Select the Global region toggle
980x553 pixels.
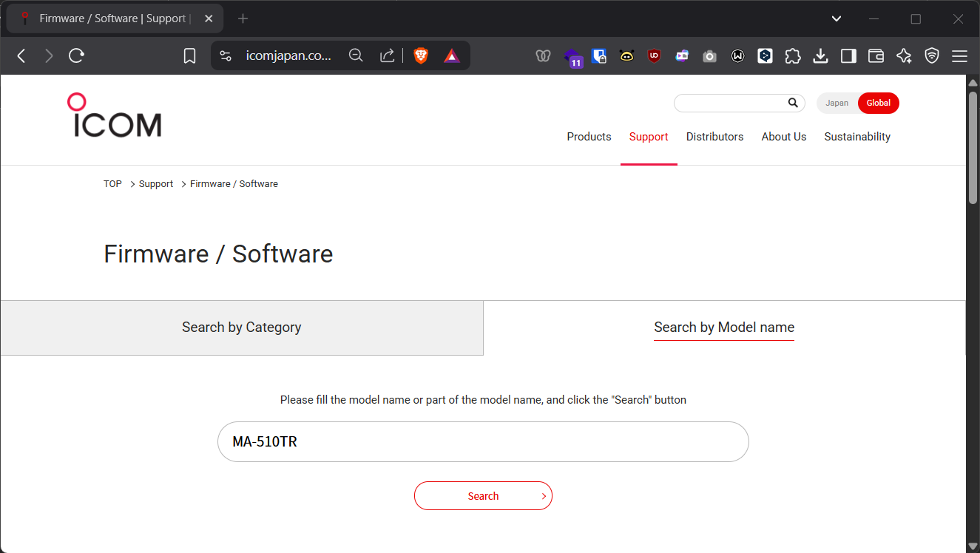(878, 104)
